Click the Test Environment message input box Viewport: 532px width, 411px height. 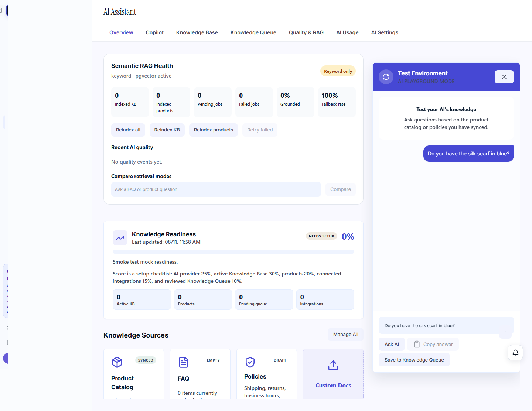446,326
